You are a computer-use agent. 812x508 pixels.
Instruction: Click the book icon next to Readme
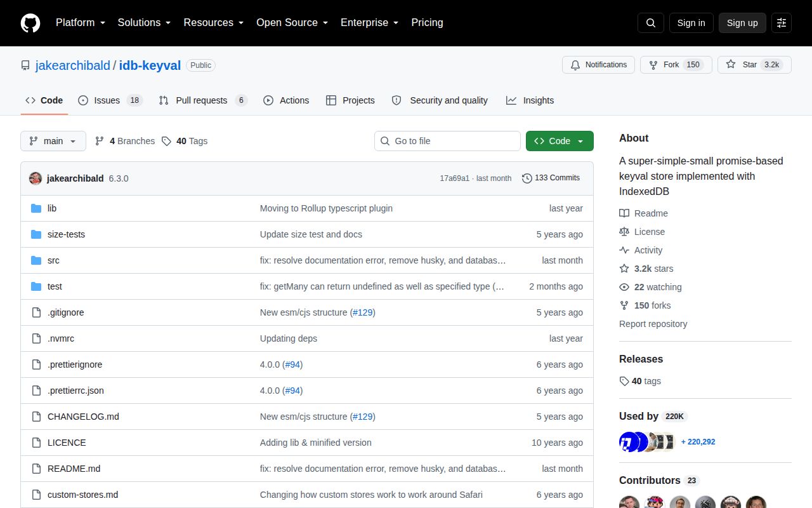(x=624, y=213)
